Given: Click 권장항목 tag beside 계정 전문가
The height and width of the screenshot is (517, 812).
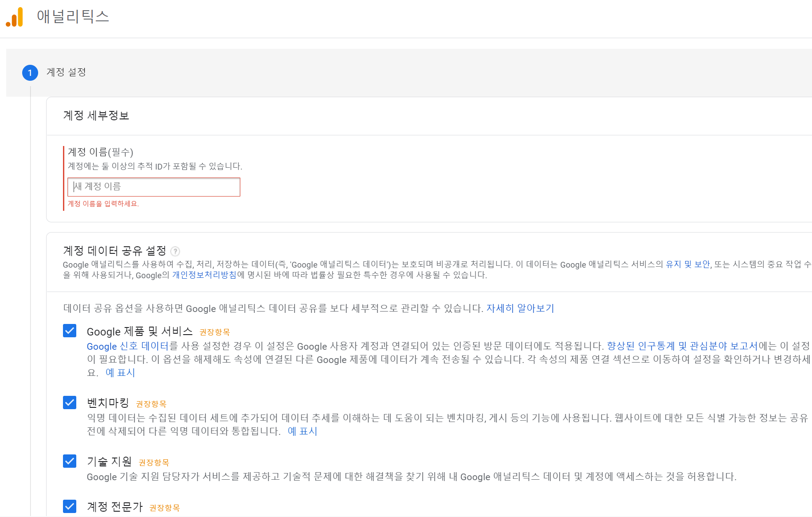Looking at the screenshot, I should tap(165, 508).
